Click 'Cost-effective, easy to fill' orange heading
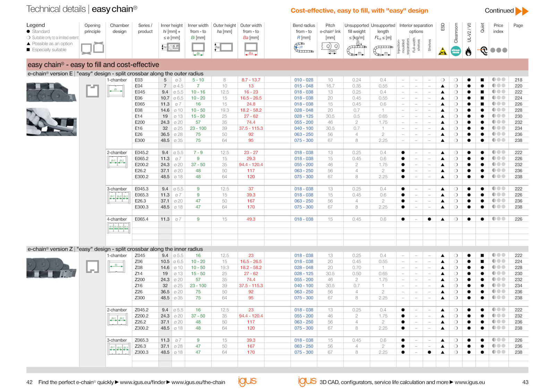The image size is (555, 392). pos(359,11)
